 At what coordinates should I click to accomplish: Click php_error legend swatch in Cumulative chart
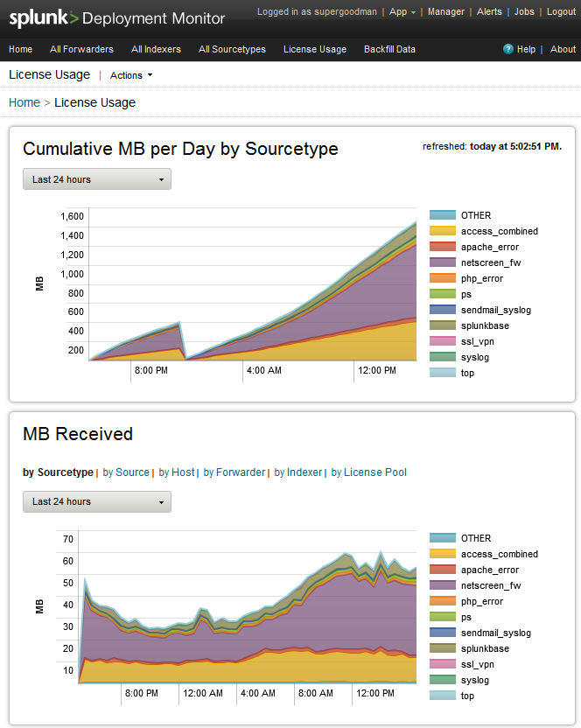(443, 278)
